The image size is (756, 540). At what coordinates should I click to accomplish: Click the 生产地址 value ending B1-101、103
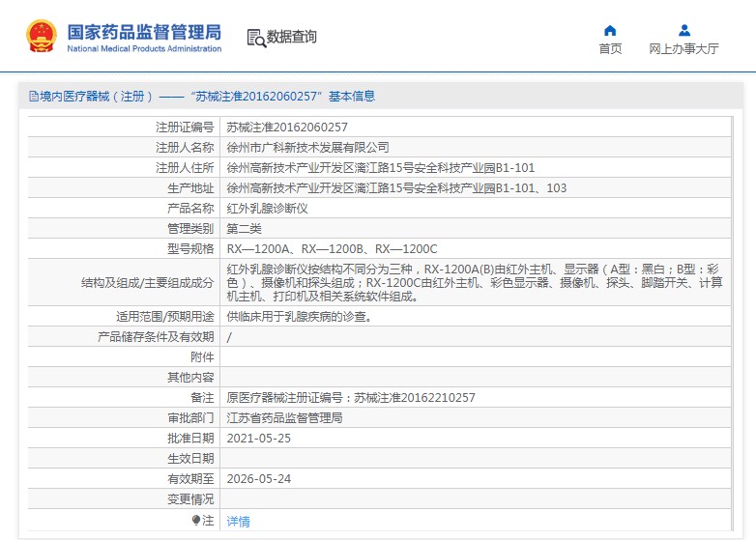coord(396,187)
